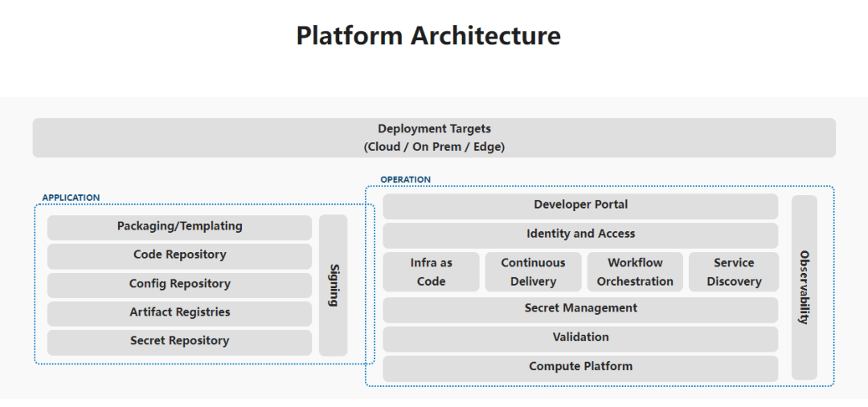Choose the Service Discovery block

point(734,272)
